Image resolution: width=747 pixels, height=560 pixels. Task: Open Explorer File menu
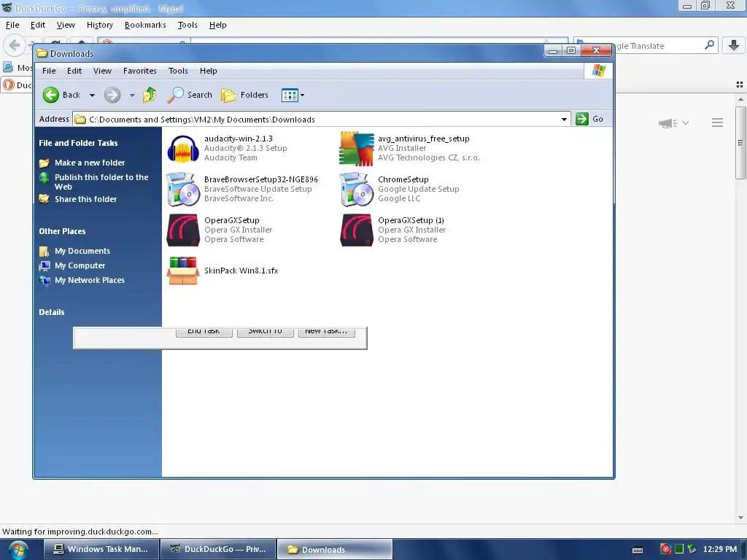(49, 71)
